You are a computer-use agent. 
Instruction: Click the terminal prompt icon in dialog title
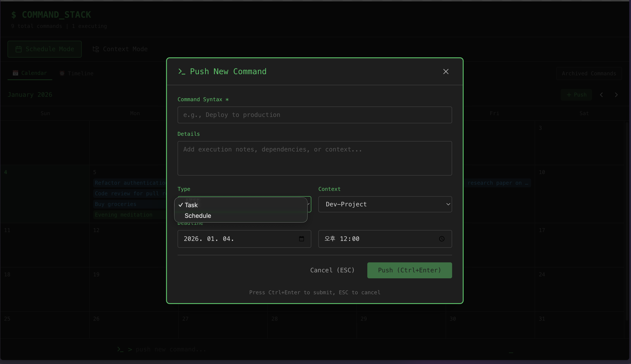[182, 72]
